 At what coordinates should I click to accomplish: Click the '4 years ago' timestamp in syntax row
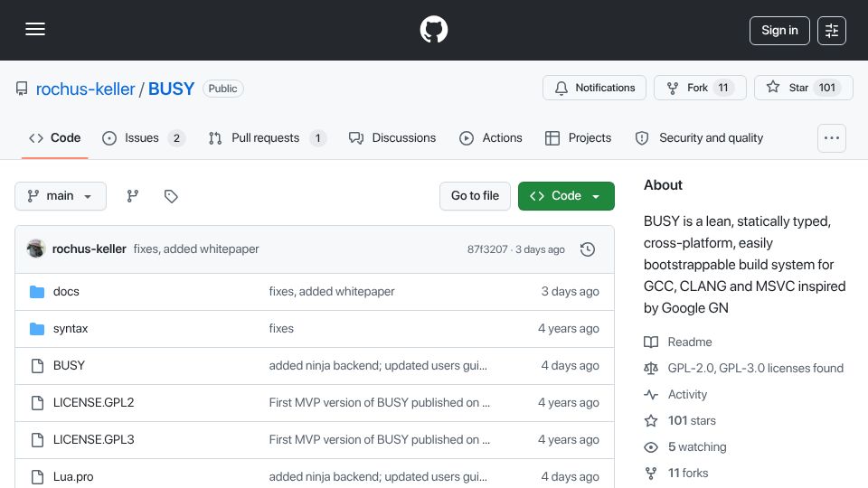[568, 329]
